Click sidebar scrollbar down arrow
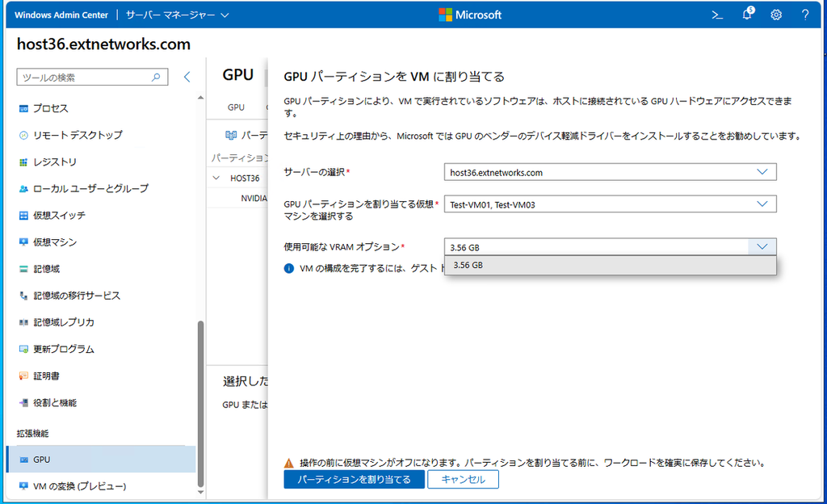The width and height of the screenshot is (827, 504). [x=200, y=492]
